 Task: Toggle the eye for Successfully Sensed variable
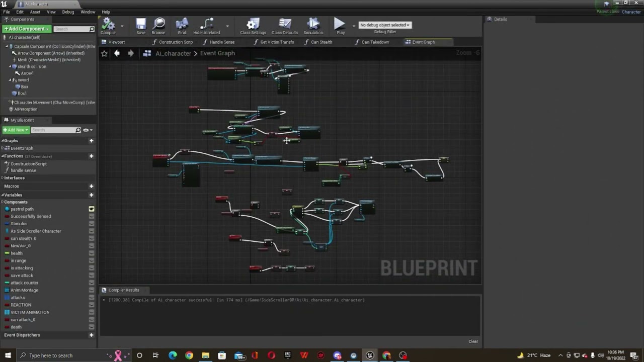[92, 216]
